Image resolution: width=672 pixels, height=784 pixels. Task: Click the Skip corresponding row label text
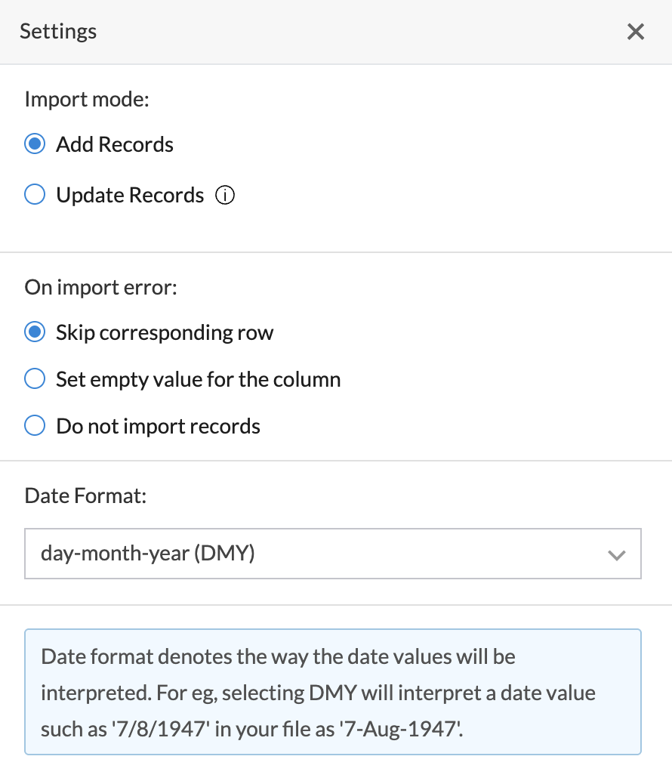165,332
